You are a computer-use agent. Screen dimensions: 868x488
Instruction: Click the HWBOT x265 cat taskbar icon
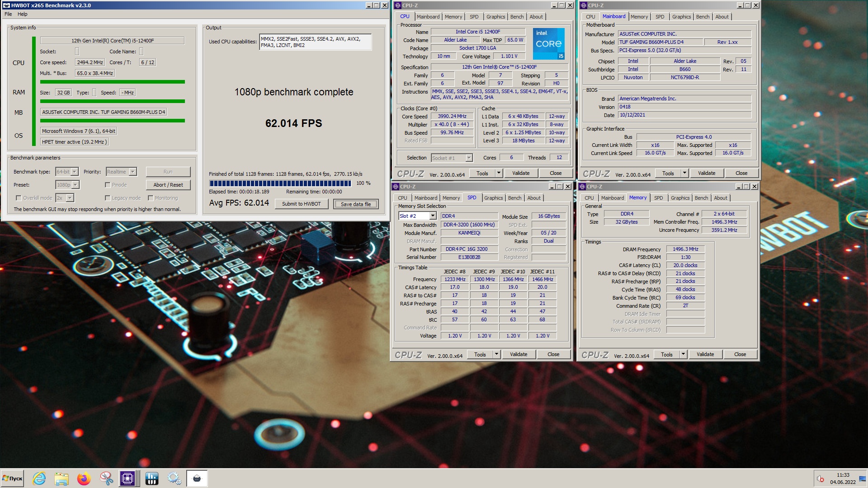click(197, 478)
